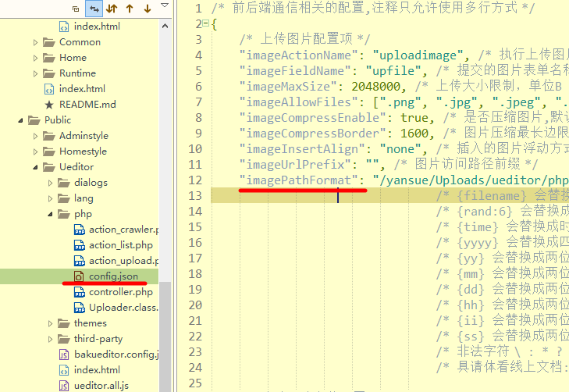Click the controller.php file icon
This screenshot has height=392, width=569.
point(80,292)
